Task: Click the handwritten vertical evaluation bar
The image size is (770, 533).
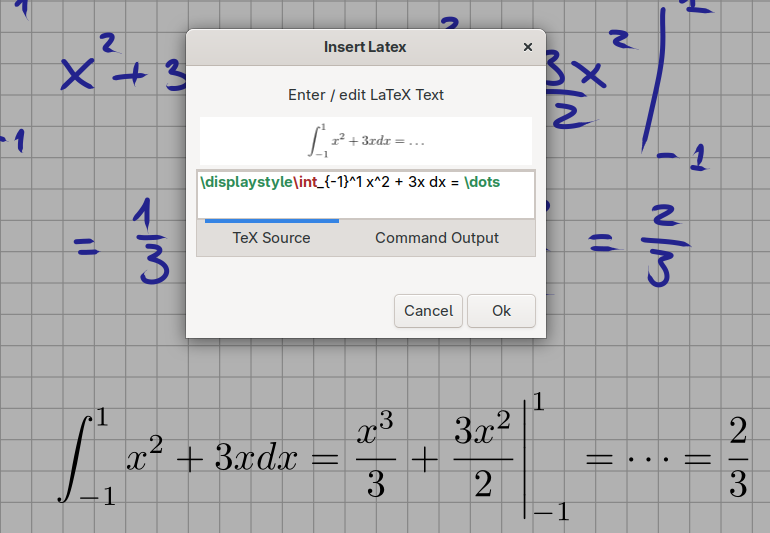Action: [656, 79]
